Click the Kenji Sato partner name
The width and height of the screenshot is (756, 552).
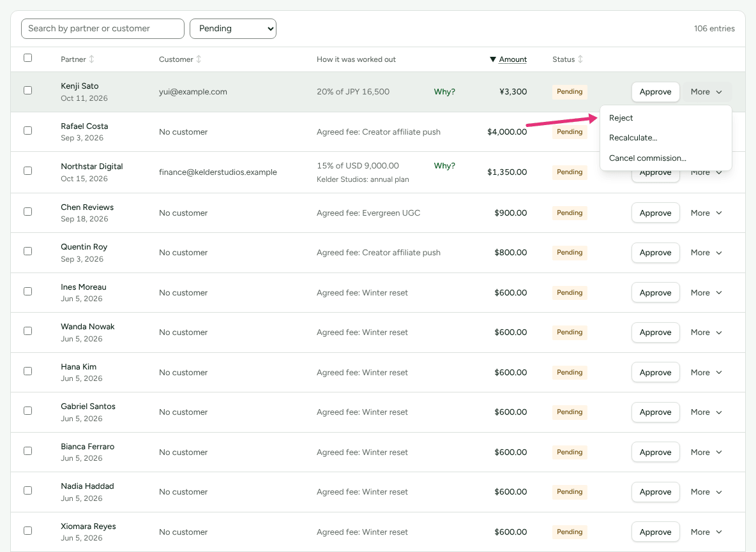[x=80, y=86]
